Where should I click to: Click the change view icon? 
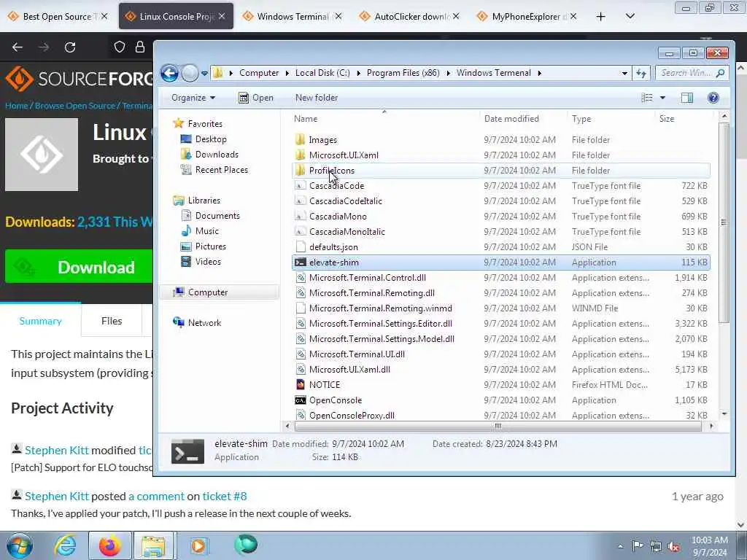[x=647, y=98]
